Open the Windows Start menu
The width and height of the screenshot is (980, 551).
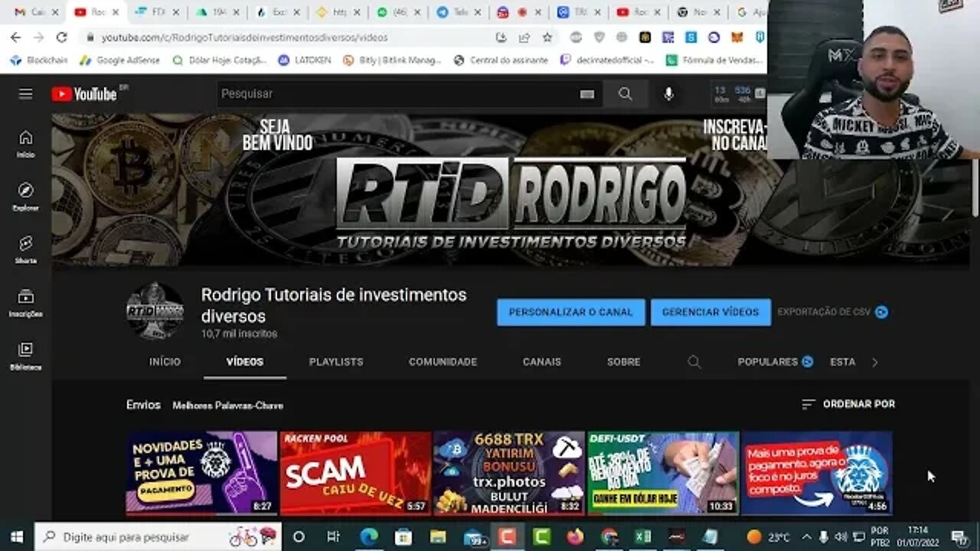16,536
